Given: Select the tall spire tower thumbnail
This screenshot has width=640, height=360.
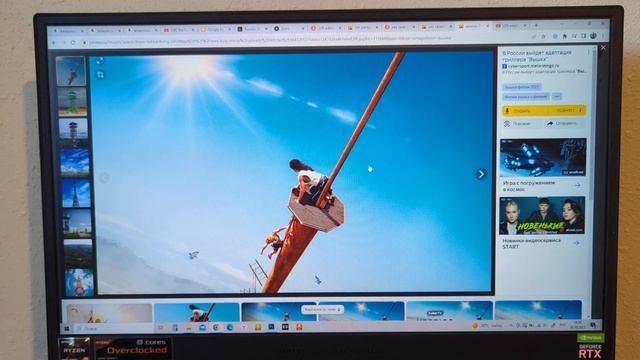Looking at the screenshot, I should pyautogui.click(x=76, y=193).
